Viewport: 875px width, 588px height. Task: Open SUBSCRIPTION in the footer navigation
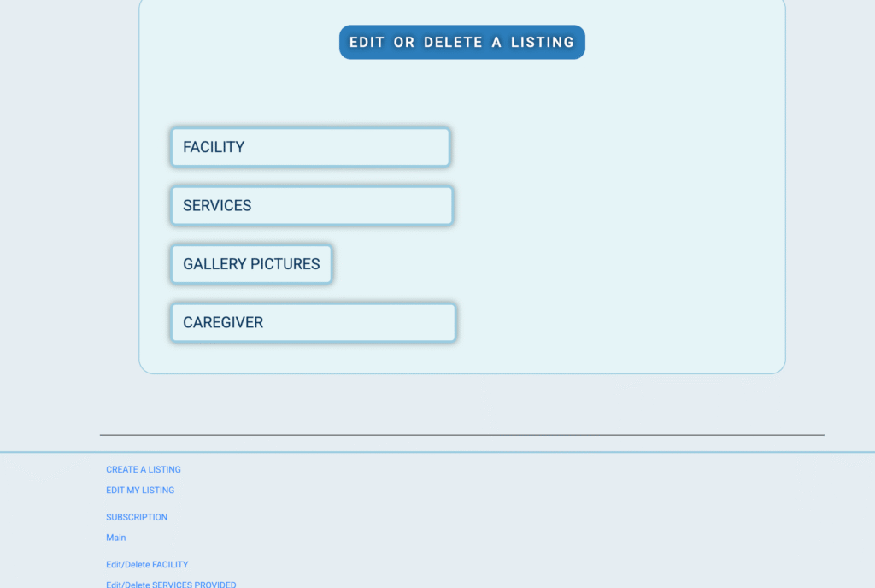[137, 517]
